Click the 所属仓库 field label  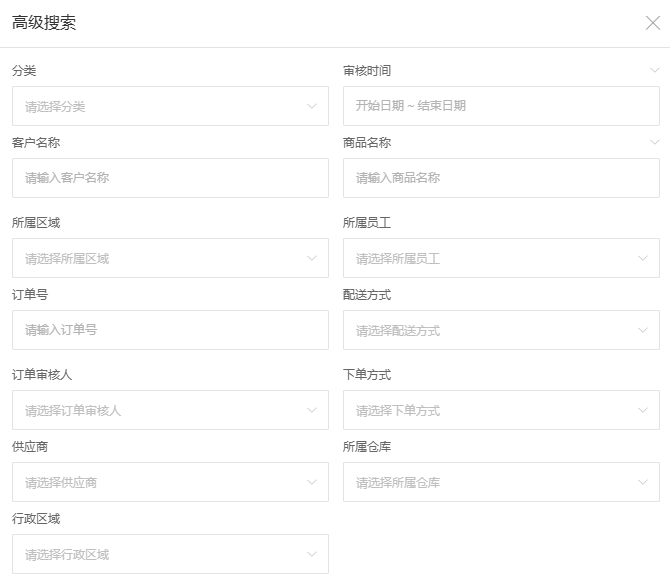[x=367, y=447]
